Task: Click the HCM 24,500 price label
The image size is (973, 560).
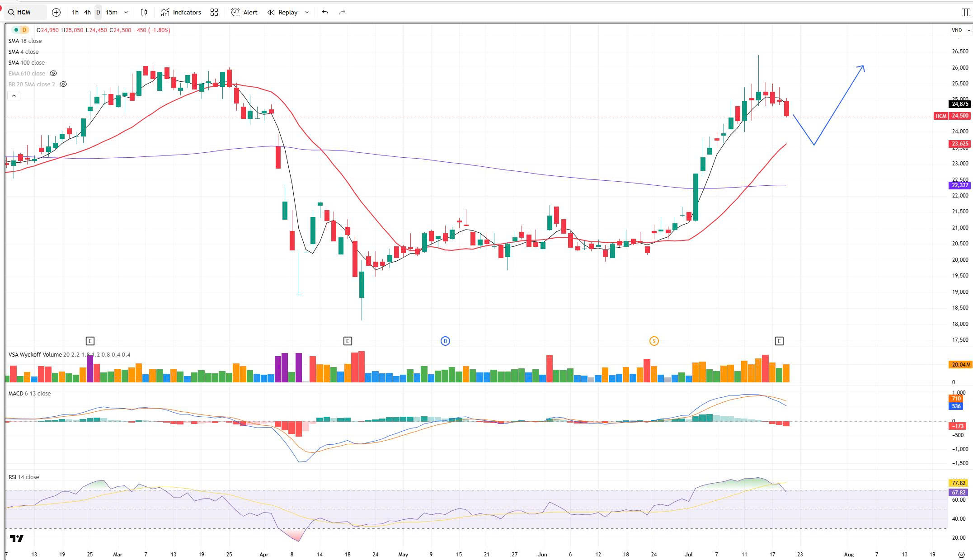Action: 952,116
